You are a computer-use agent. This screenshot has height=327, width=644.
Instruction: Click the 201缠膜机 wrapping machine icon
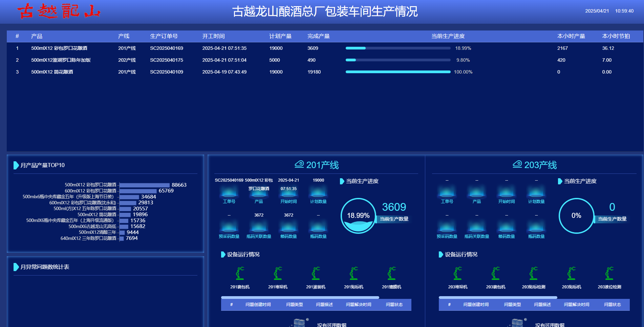(x=392, y=273)
